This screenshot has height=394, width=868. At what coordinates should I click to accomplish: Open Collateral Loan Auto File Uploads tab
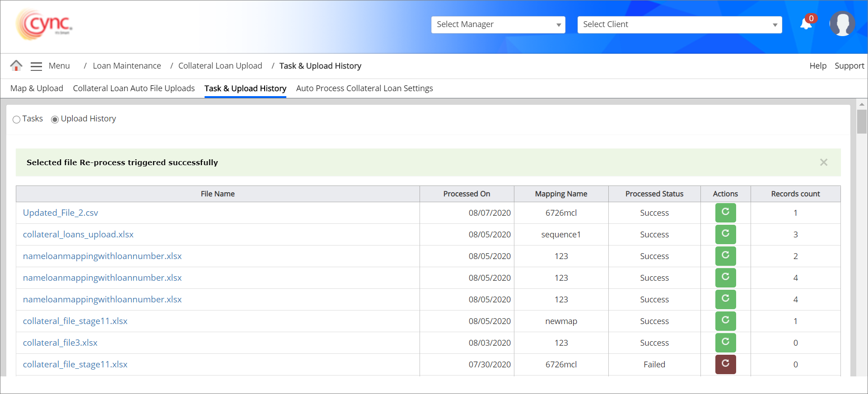tap(134, 88)
